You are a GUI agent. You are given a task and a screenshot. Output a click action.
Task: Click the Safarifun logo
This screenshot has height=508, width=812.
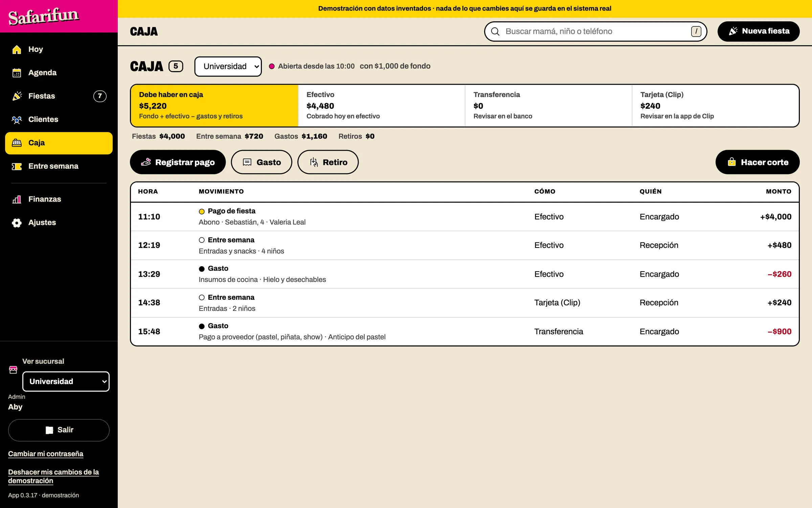pos(44,16)
